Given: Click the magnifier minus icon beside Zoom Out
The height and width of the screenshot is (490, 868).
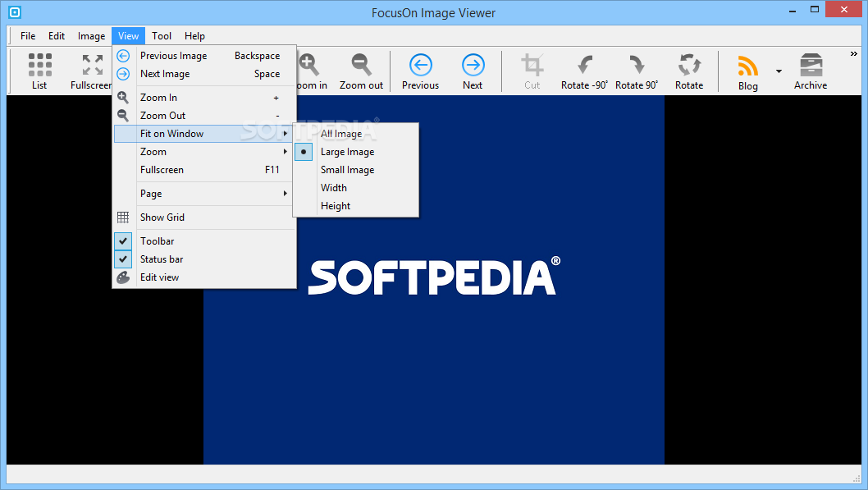Looking at the screenshot, I should point(123,115).
